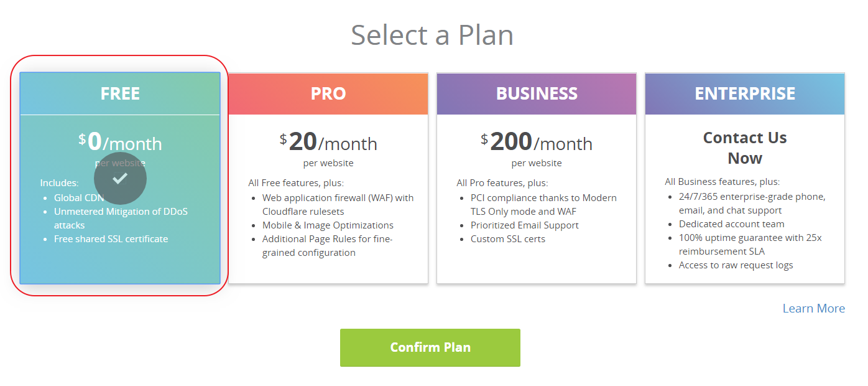Pick the BUSINESS plan header
Viewport: 868px width, 386px height.
pos(537,93)
